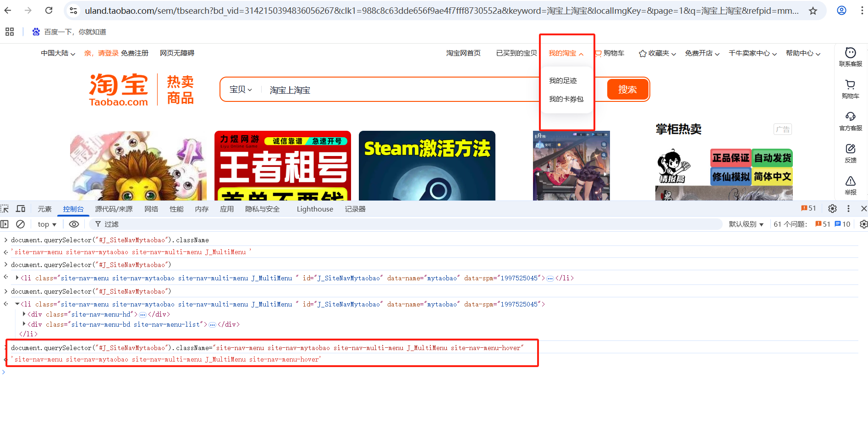The height and width of the screenshot is (429, 868).
Task: Switch to the 记录器 tab
Action: pyautogui.click(x=355, y=209)
